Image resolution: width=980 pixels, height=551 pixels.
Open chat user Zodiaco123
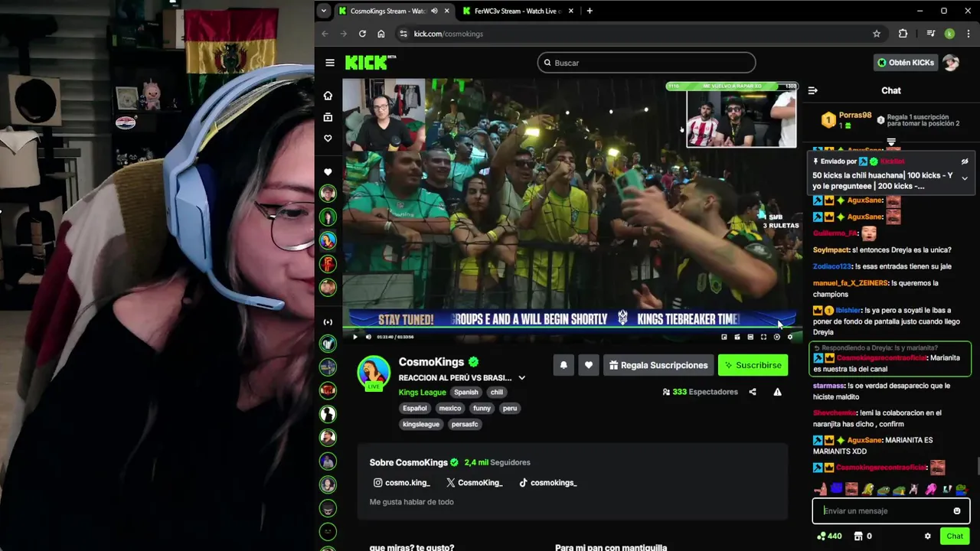[832, 266]
